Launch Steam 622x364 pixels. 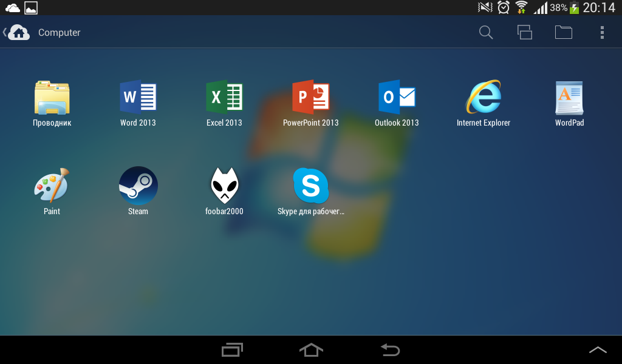tap(138, 186)
